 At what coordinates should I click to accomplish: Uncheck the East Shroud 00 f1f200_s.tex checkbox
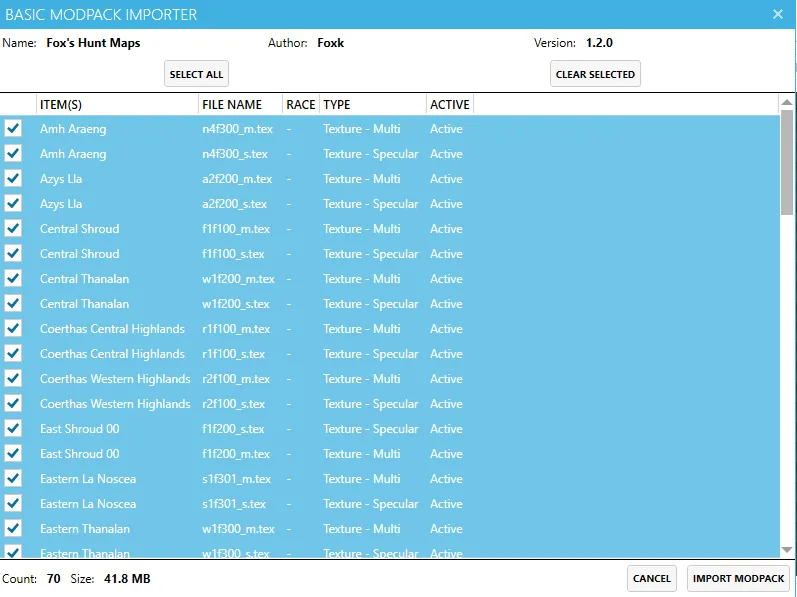tap(13, 429)
